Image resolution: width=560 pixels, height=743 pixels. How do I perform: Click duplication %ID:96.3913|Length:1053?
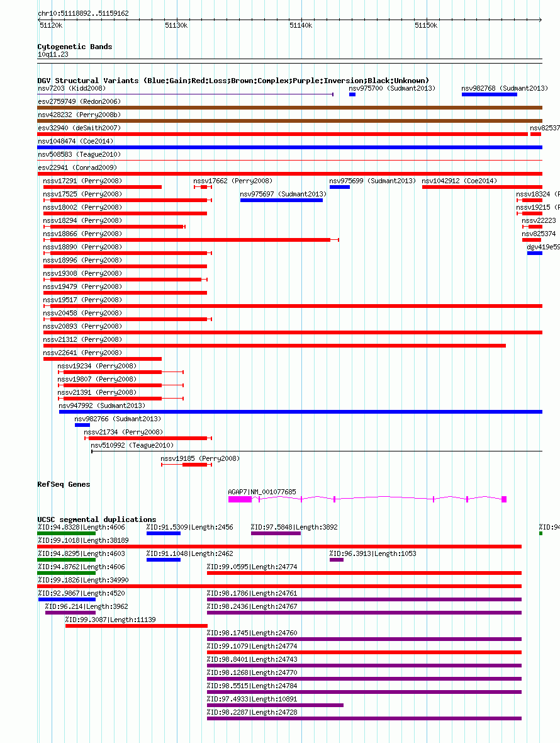(337, 560)
